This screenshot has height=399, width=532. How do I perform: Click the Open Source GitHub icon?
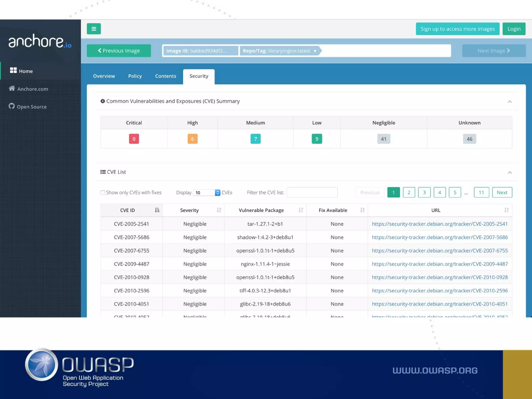[11, 106]
